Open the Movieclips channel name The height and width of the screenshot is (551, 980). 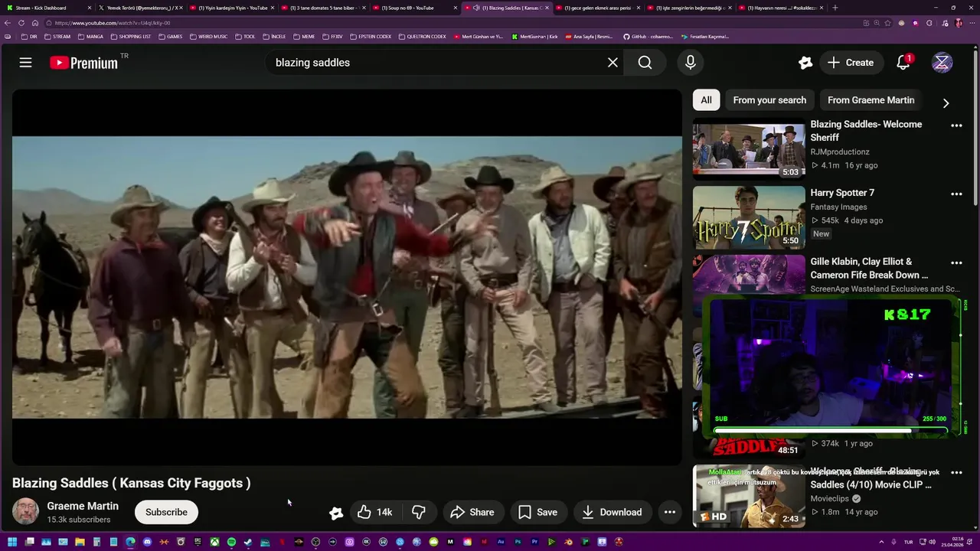829,498
